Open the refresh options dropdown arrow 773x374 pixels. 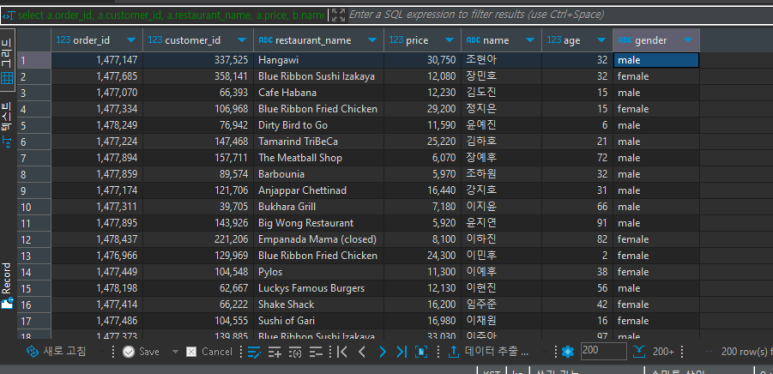point(103,352)
